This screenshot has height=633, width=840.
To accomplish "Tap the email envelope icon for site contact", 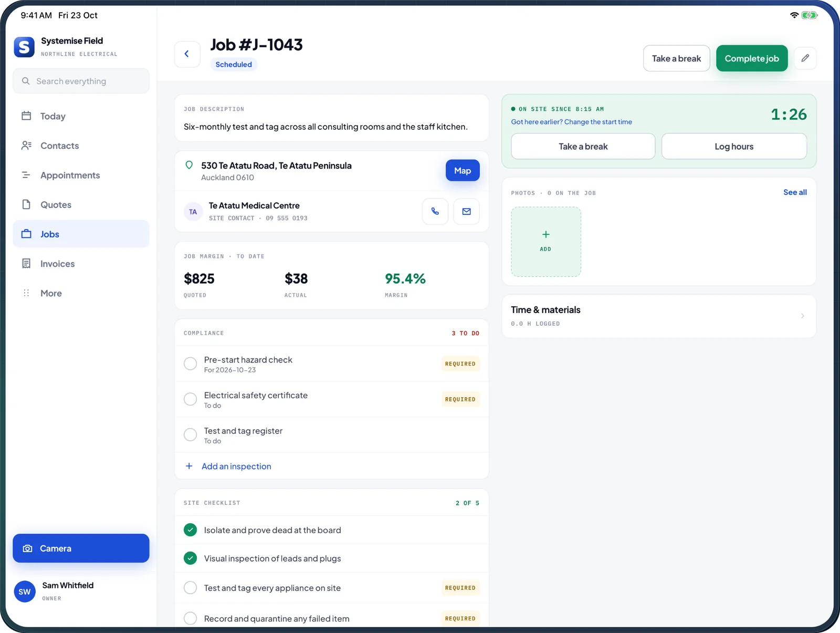I will pyautogui.click(x=466, y=211).
